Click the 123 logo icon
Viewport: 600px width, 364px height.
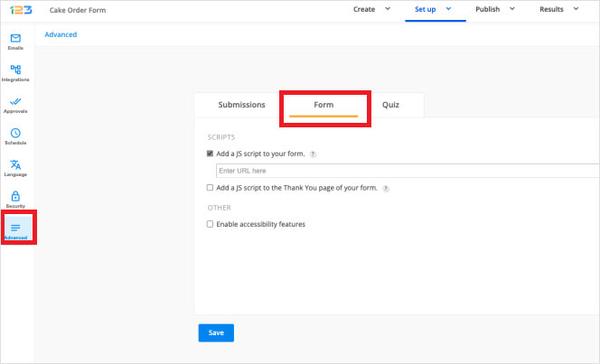21,10
